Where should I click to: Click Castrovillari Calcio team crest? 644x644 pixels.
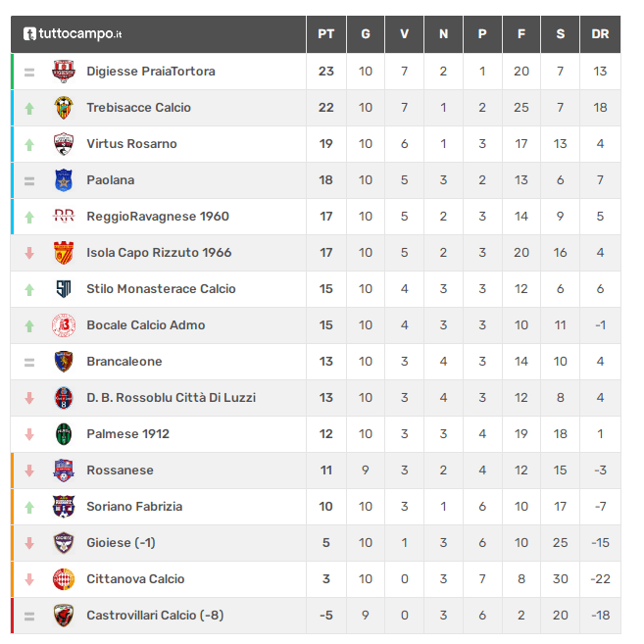pyautogui.click(x=64, y=616)
